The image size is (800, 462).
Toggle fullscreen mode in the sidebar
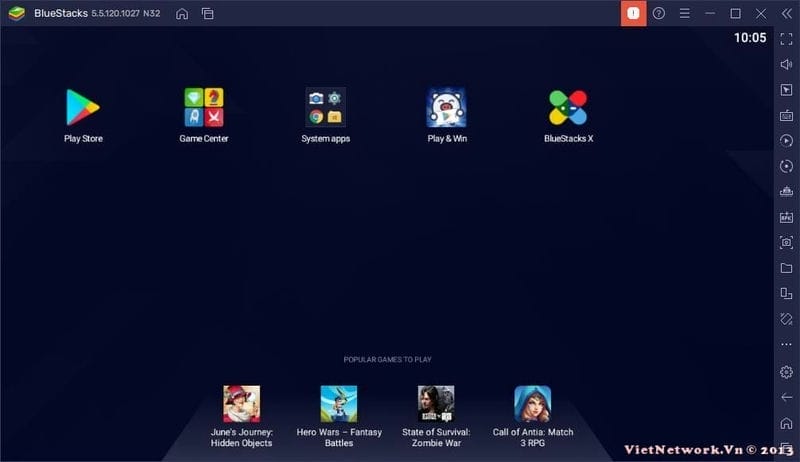pyautogui.click(x=786, y=38)
